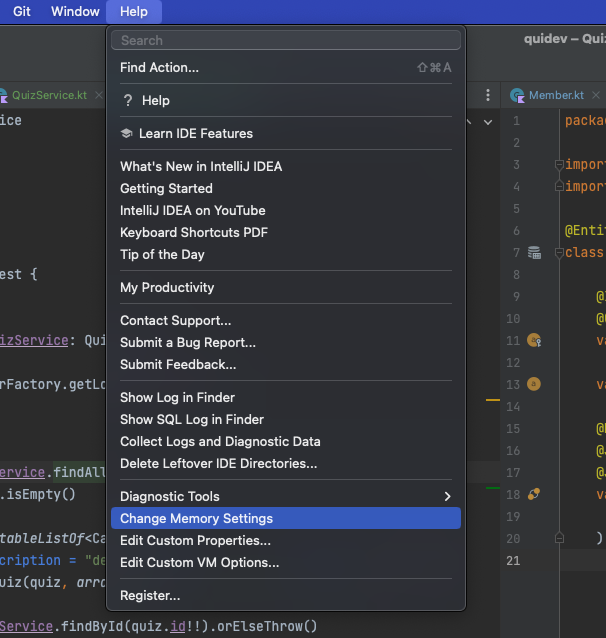Viewport: 606px width, 638px height.
Task: Expand the Diagnostic Tools submenu
Action: [286, 496]
